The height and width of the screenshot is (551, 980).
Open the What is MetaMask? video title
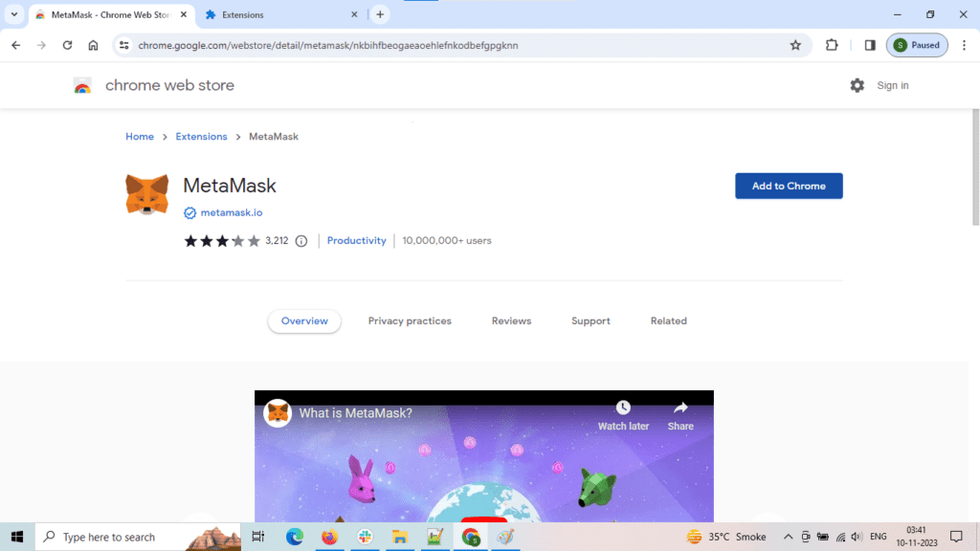(x=355, y=413)
